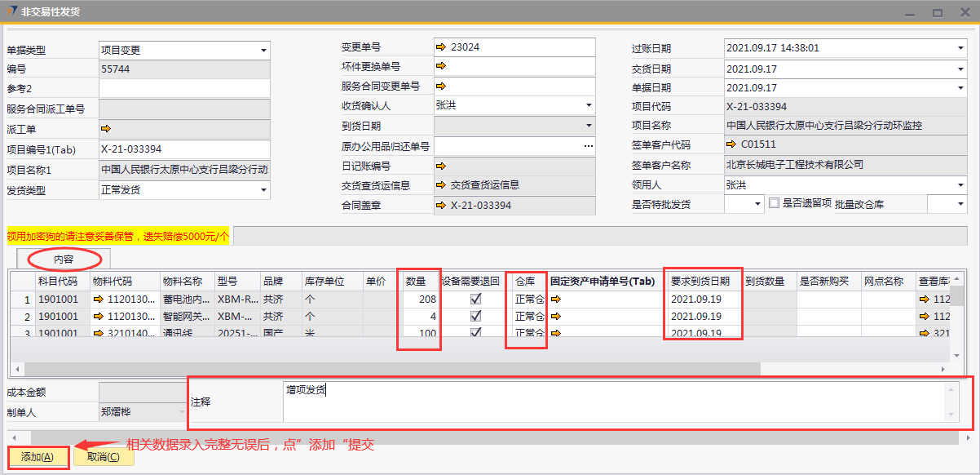The height and width of the screenshot is (475, 980).
Task: Click the 数量 column header
Action: [x=416, y=281]
